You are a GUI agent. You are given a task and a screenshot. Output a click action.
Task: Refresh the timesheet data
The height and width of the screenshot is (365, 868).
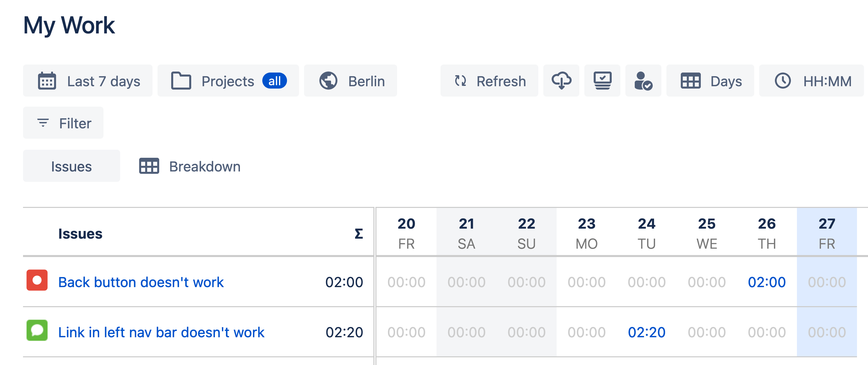[489, 81]
